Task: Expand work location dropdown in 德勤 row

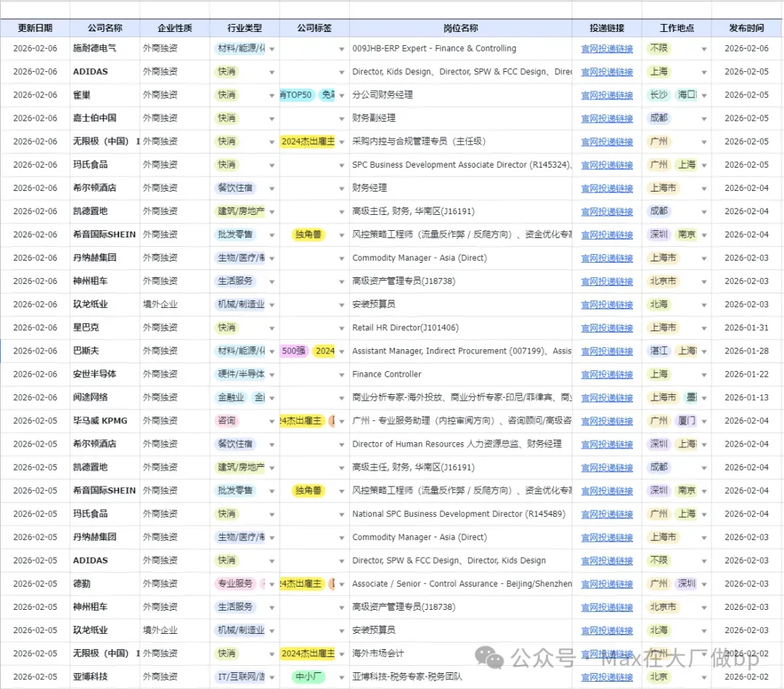Action: coord(704,584)
